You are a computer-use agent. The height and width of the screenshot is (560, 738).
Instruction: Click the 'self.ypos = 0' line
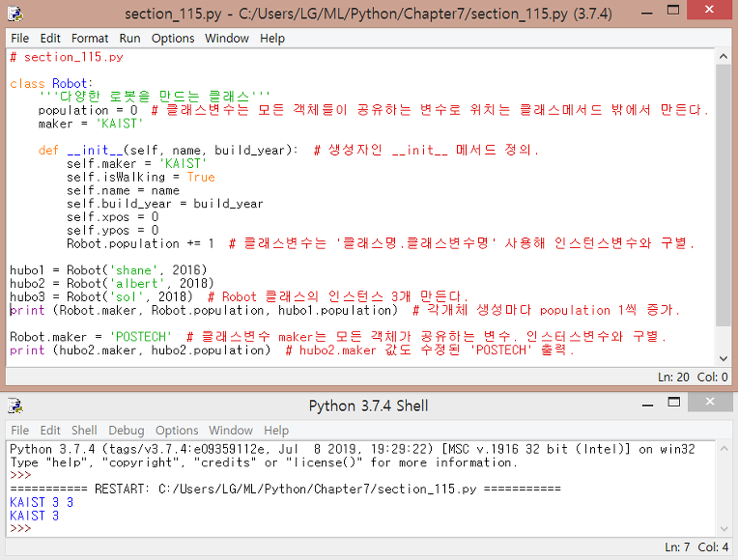coord(112,230)
